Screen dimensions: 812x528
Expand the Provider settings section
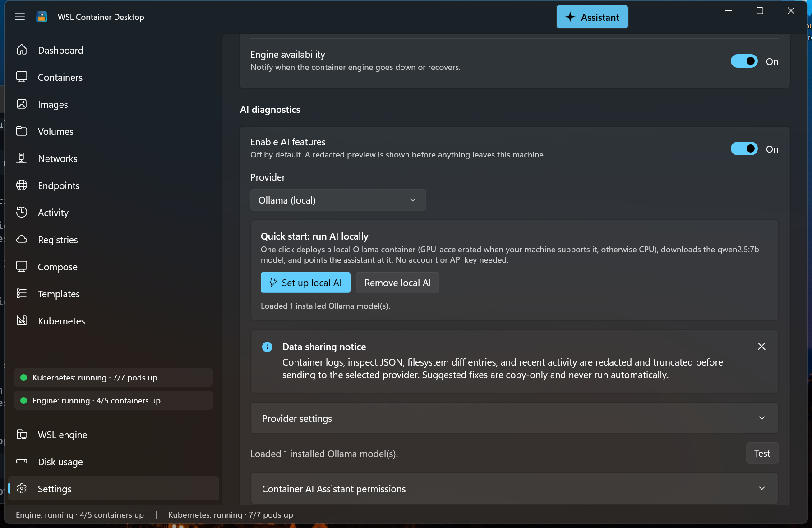[x=515, y=418]
